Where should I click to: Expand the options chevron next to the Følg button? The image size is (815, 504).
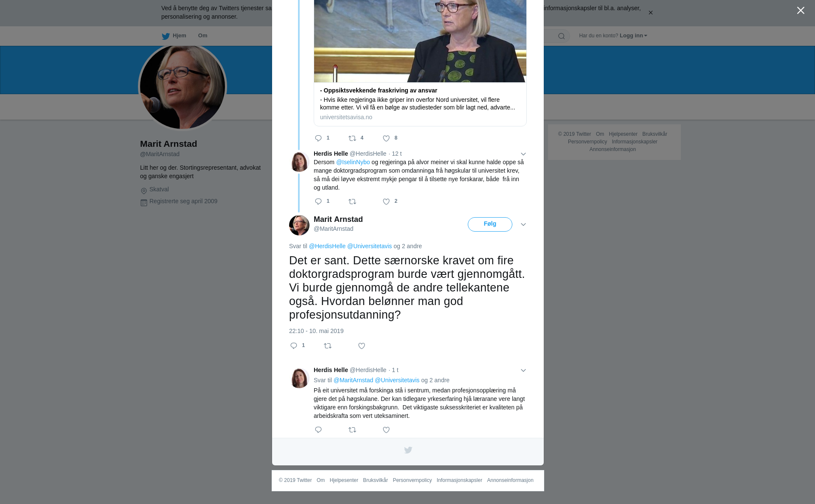(523, 224)
